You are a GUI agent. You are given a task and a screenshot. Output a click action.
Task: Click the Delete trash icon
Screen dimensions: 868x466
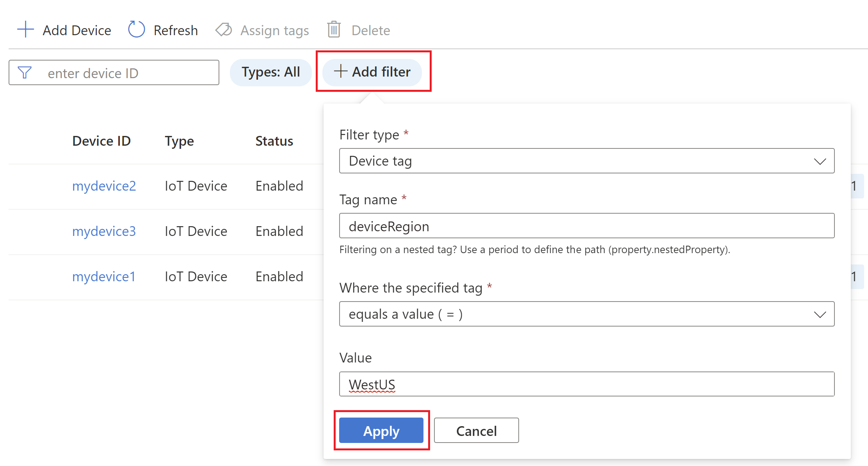333,29
